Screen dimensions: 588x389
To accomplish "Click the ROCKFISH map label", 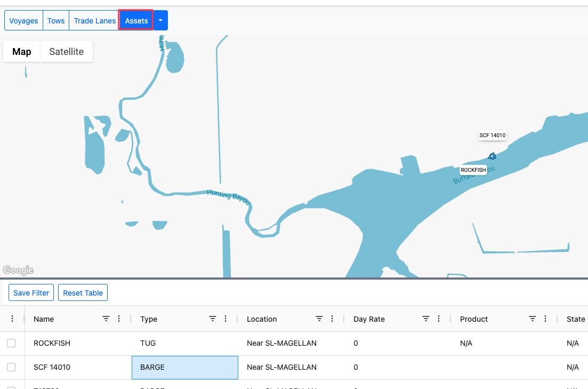I will coord(473,170).
